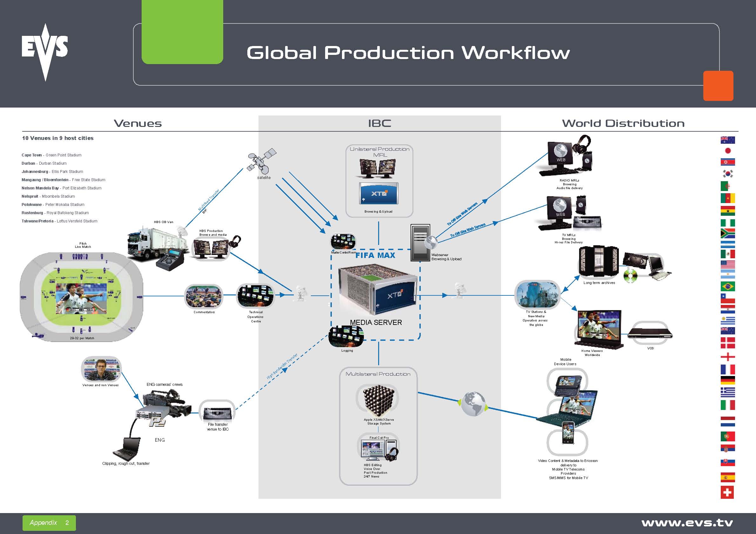756x534 pixels.
Task: Open the Technical Operations Centre image
Action: (256, 295)
